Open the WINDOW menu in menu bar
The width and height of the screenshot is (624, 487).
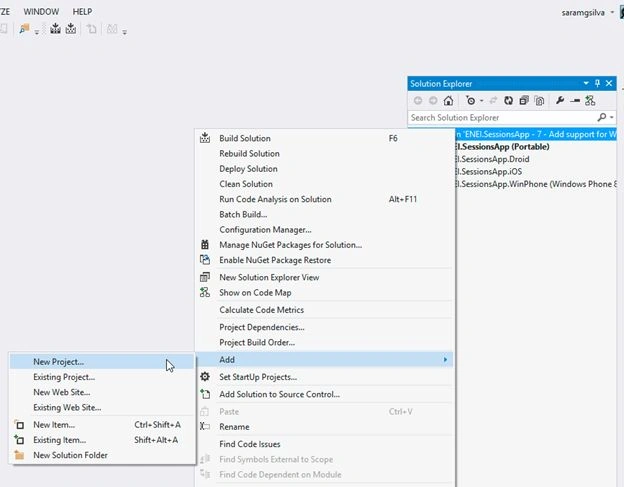tap(41, 12)
